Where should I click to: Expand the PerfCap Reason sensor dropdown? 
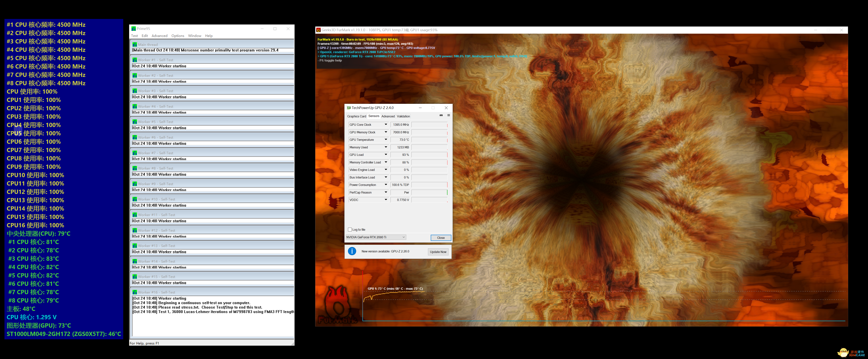[386, 192]
